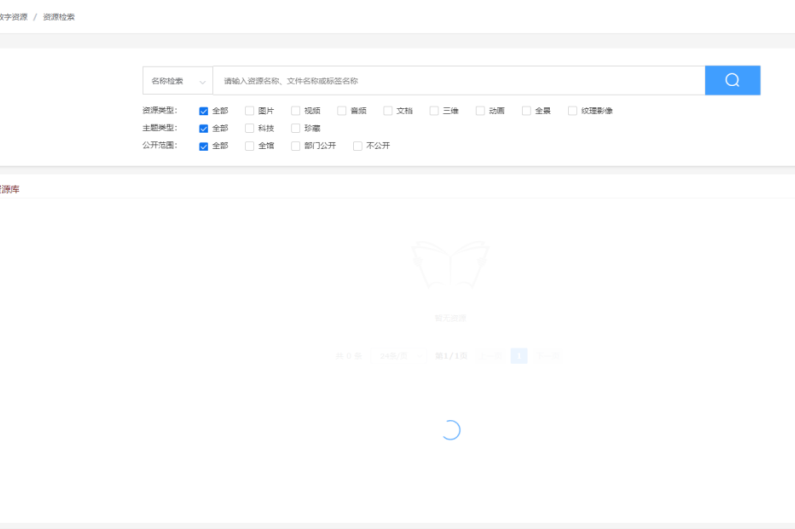Check the 部门公开 public scope checkbox
This screenshot has width=795, height=529.
(x=296, y=146)
